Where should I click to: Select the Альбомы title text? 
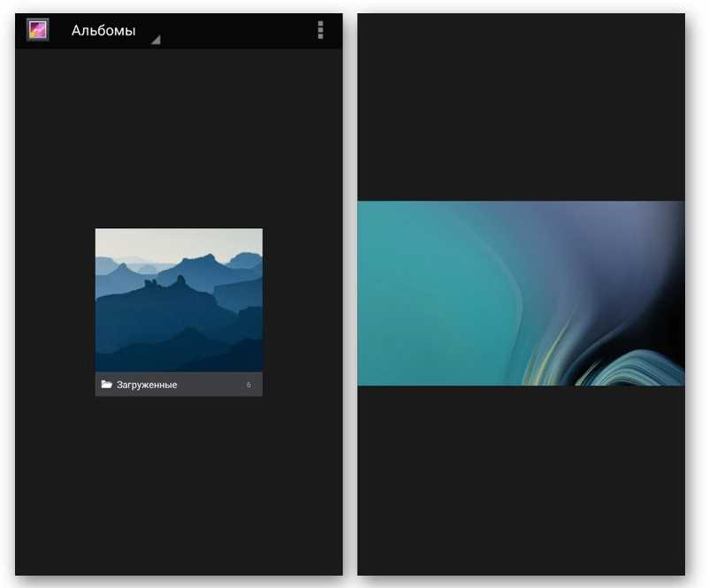(103, 31)
